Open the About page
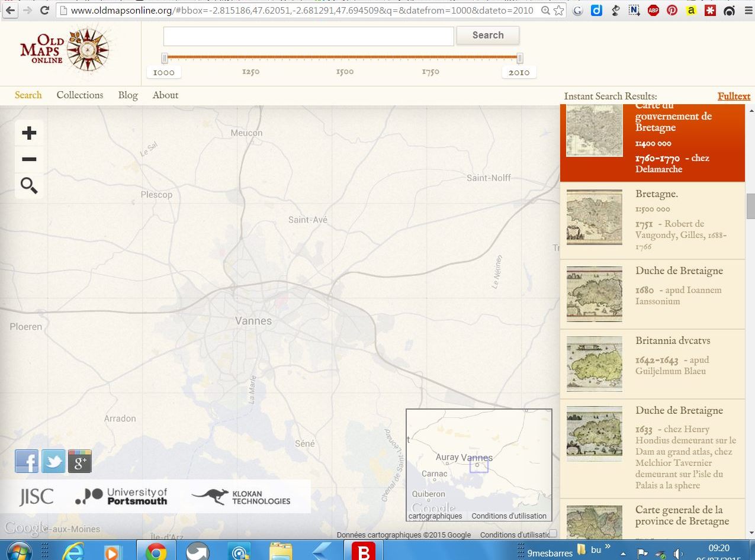The width and height of the screenshot is (755, 560). [165, 95]
